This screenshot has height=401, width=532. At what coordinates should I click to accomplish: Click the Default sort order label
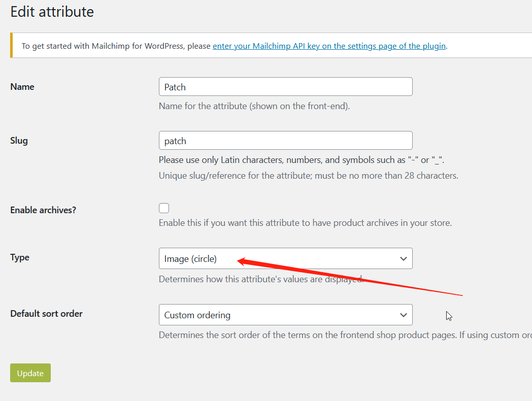46,314
